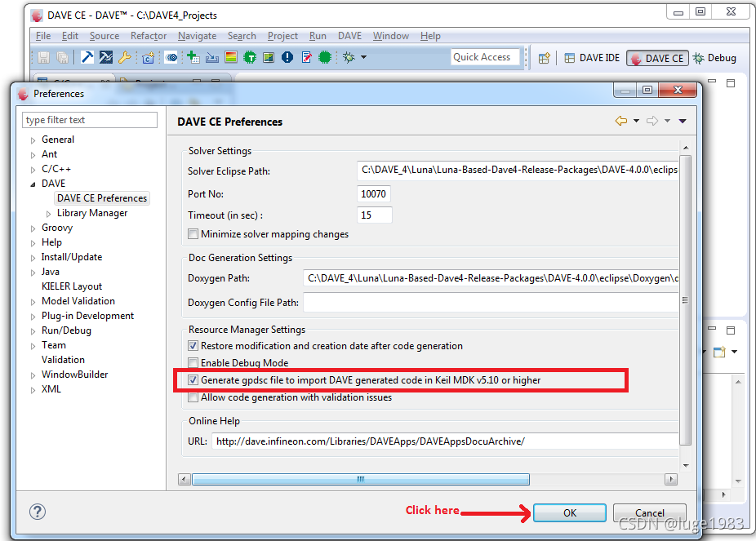The image size is (756, 541).
Task: Click the document with red pencil icon
Action: point(307,58)
